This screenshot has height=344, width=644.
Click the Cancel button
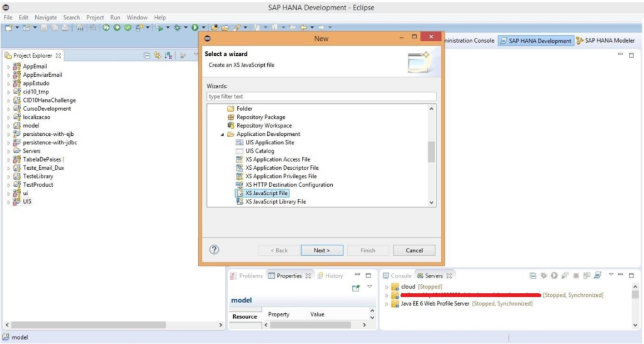point(414,250)
